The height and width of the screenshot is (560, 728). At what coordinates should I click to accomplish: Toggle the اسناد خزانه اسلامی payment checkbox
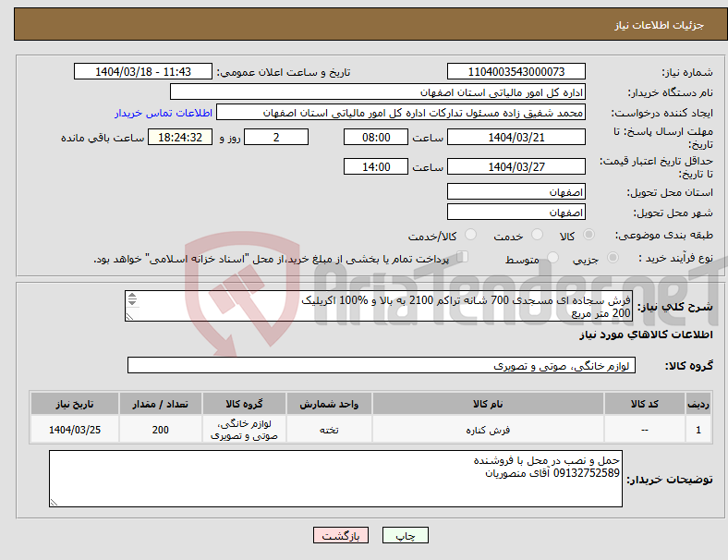tap(463, 257)
